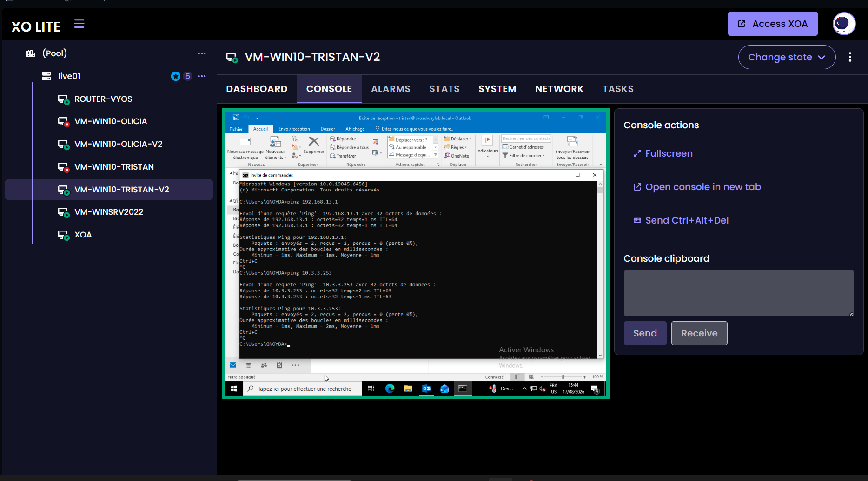Open Task View on the guest taskbar

click(371, 389)
